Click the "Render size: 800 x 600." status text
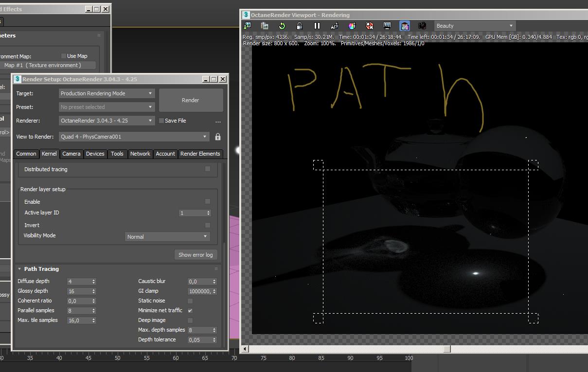Screen dimensions: 588x372 (x=272, y=43)
